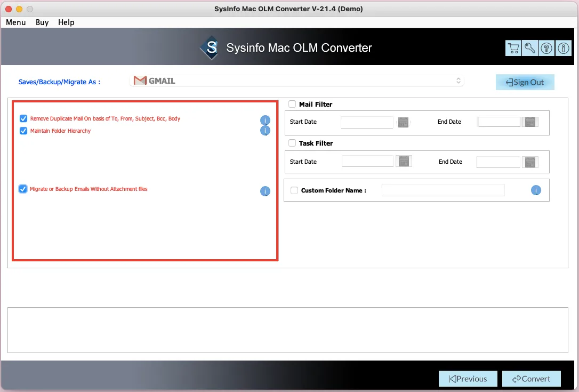Focus the Task Filter Start Date field
The width and height of the screenshot is (579, 392).
click(368, 162)
